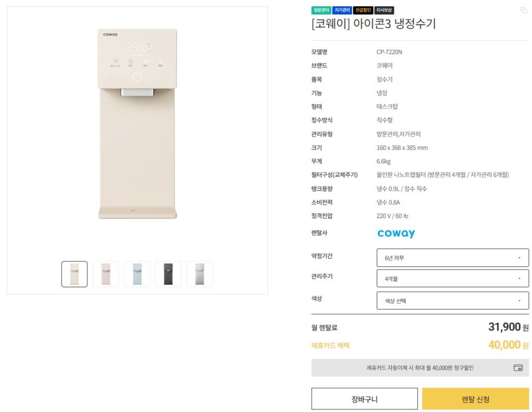The height and width of the screenshot is (412, 532).
Task: Select the dark gray product color thumbnail
Action: point(168,273)
